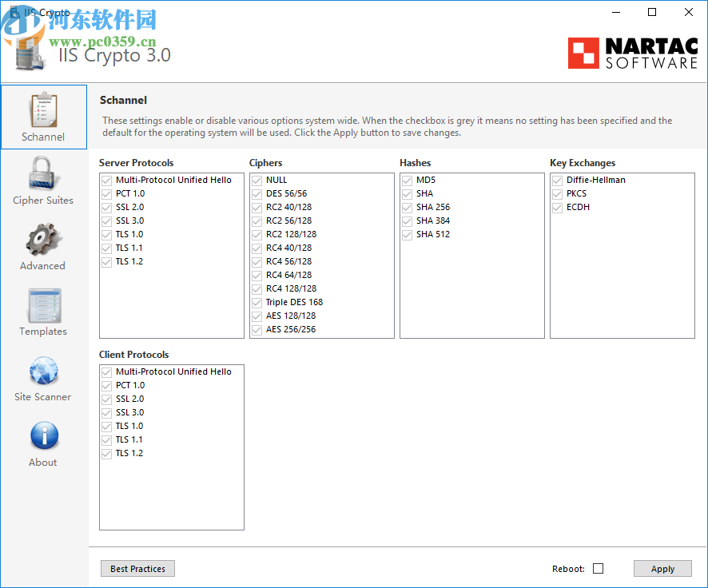The height and width of the screenshot is (588, 708).
Task: Toggle server Multi-Protocol Unified Hello checkbox
Action: (106, 181)
